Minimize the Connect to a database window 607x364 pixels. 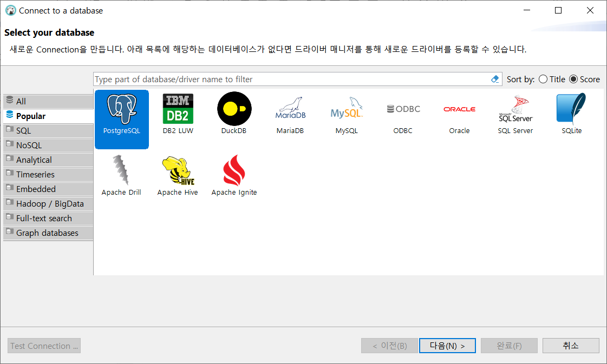527,10
